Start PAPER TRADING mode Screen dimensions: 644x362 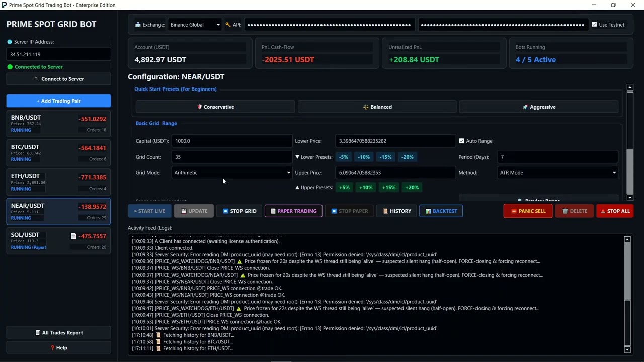coord(293,211)
